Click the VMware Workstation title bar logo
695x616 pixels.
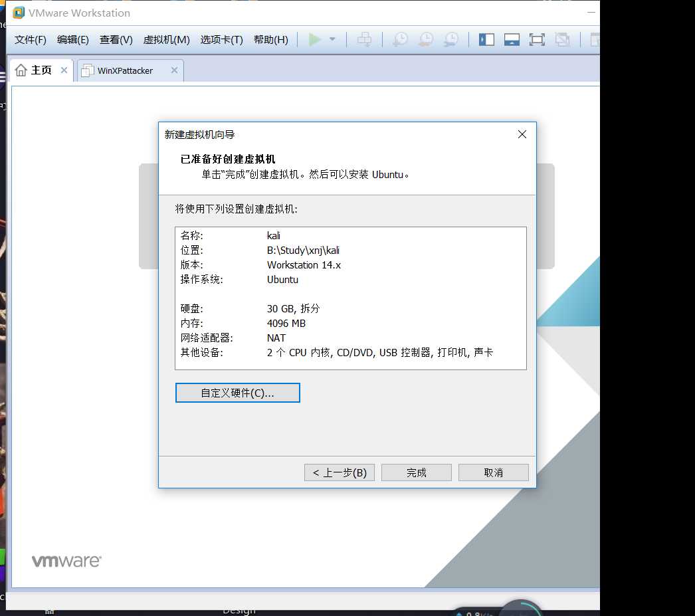[19, 13]
